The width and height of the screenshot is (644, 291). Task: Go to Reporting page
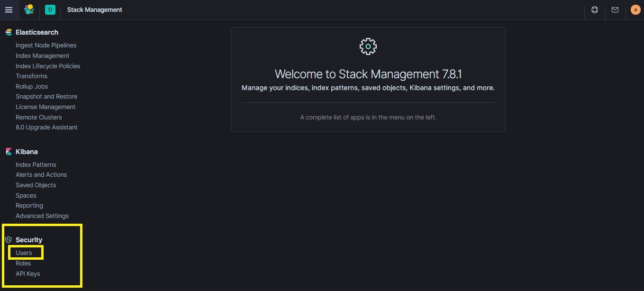pyautogui.click(x=29, y=205)
